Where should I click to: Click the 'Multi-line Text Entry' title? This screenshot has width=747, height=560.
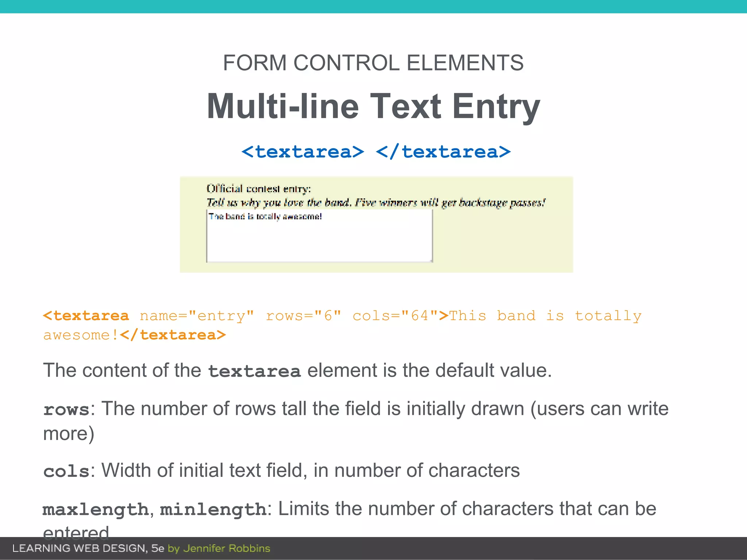[x=373, y=106]
